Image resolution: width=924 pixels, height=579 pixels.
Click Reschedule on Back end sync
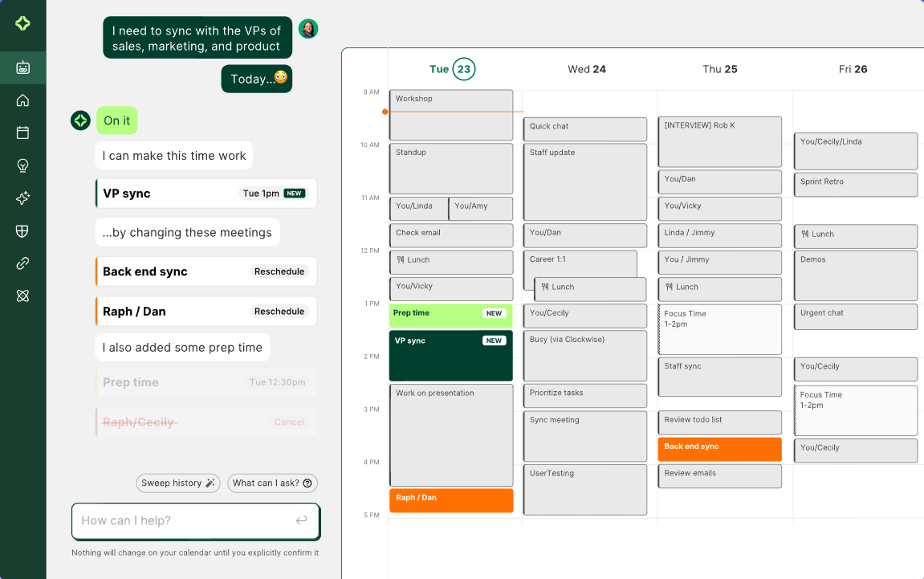pos(279,271)
